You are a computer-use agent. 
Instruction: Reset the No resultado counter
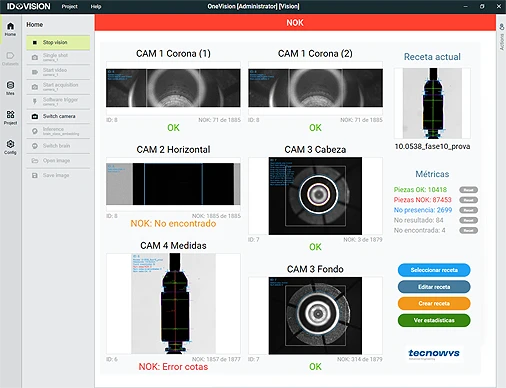468,220
